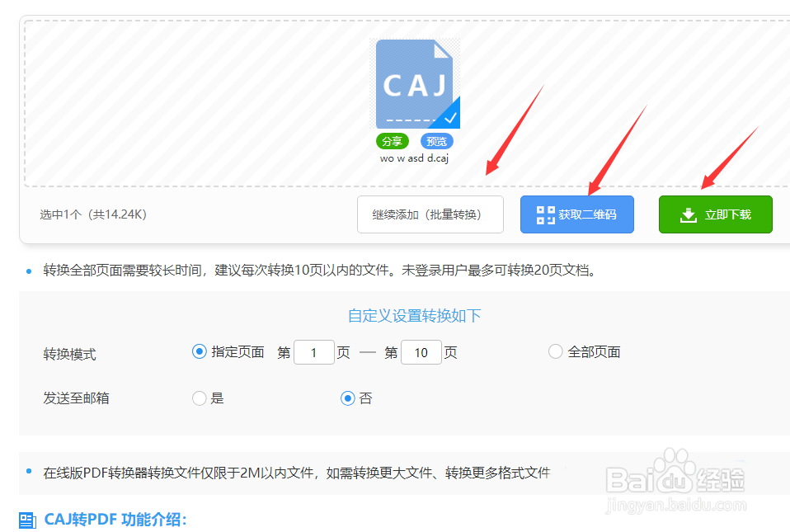Viewport: 790px width, 532px height.
Task: Click the 继续添加（批量转换）button
Action: click(x=430, y=214)
